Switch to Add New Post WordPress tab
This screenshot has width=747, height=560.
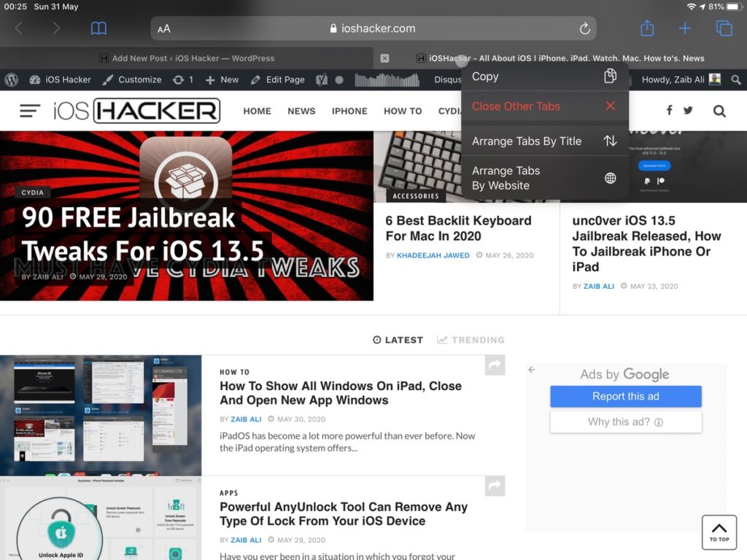tap(187, 58)
